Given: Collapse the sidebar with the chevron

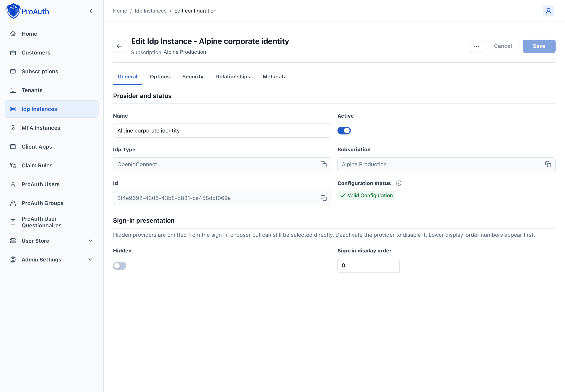Looking at the screenshot, I should [x=91, y=11].
